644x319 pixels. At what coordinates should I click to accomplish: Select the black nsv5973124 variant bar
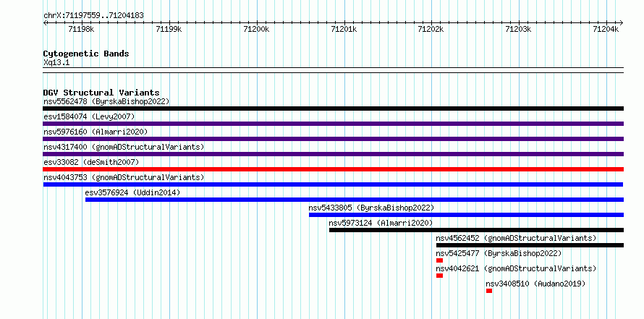(476, 230)
